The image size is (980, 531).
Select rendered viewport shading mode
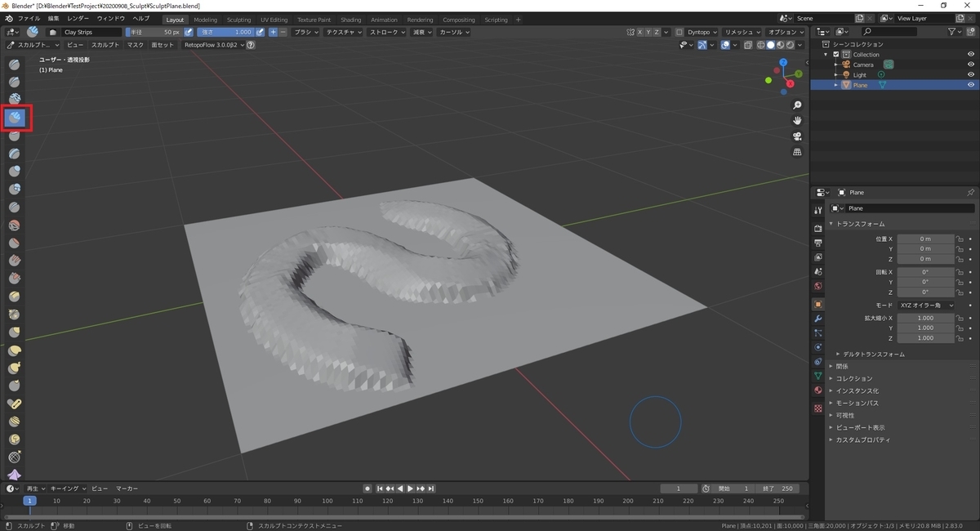[790, 45]
